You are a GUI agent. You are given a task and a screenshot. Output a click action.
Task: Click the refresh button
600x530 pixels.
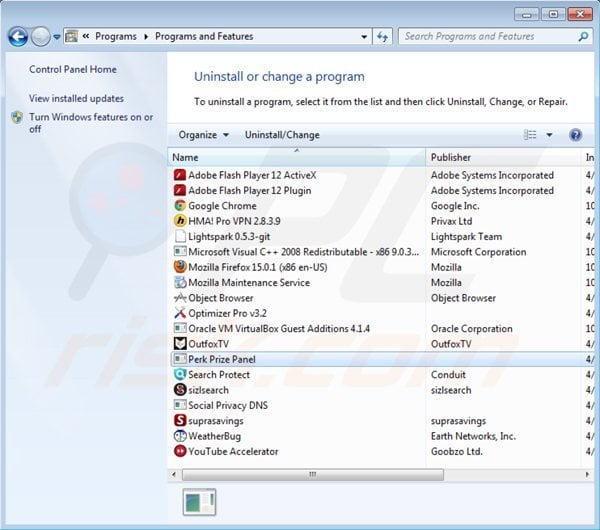(382, 37)
